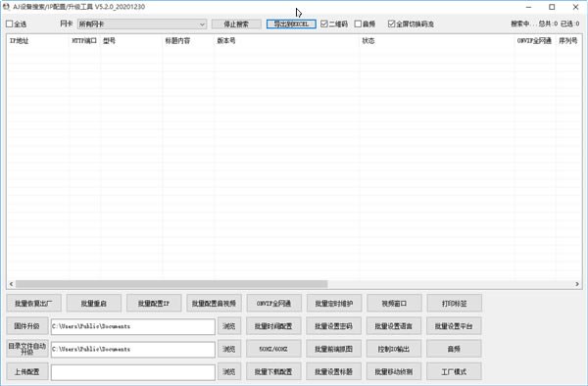Image resolution: width=588 pixels, height=386 pixels.
Task: Click the horizontal scrollbar thumb
Action: coord(171,284)
